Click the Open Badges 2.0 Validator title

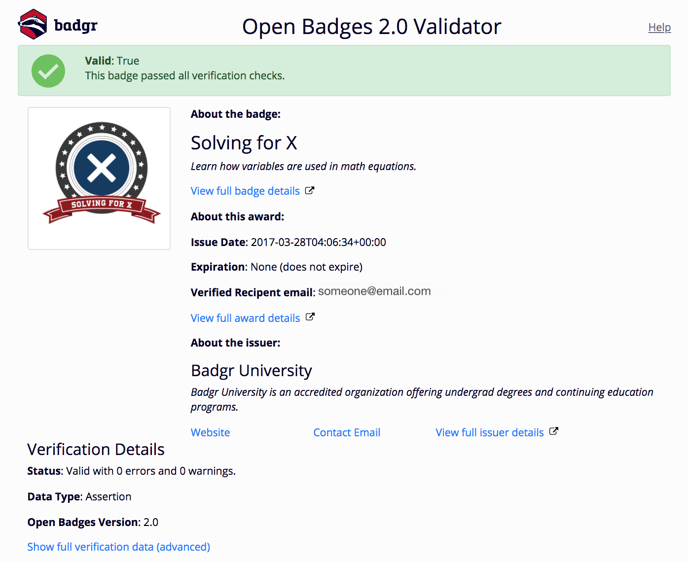[x=371, y=27]
